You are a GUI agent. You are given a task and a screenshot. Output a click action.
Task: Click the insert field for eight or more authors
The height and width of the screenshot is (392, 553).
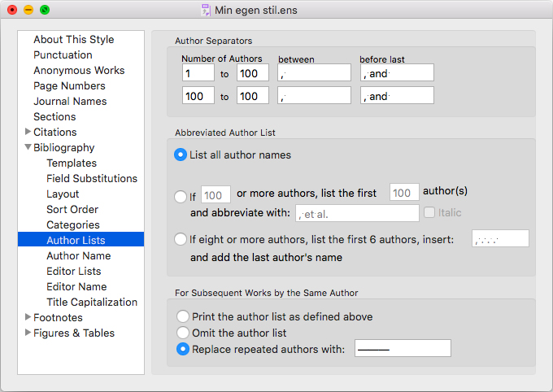pyautogui.click(x=500, y=238)
